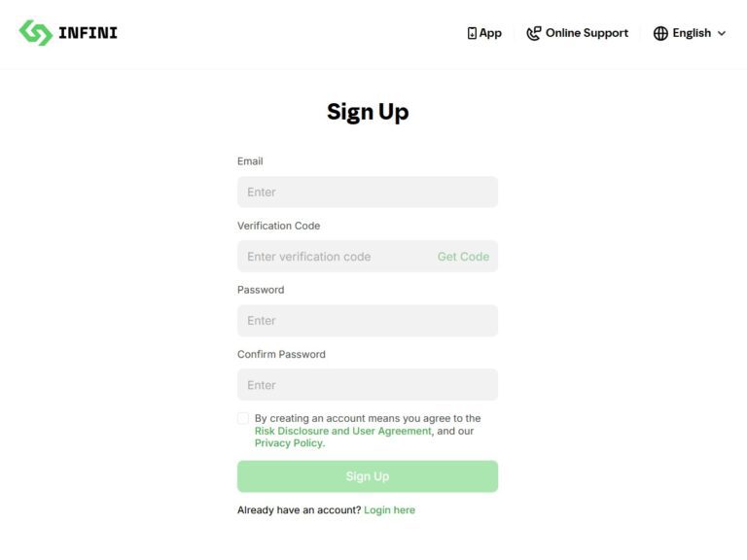Open Online Support from the header

coord(578,33)
